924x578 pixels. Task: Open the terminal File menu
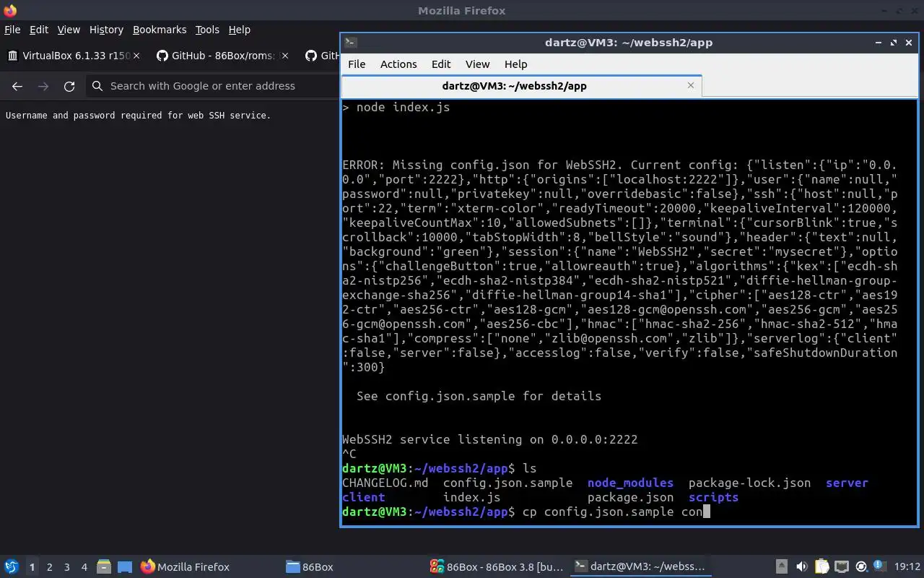pyautogui.click(x=357, y=64)
